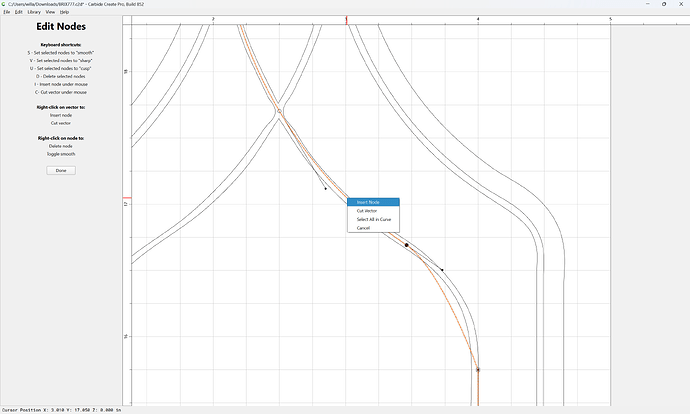Screen dimensions: 690x414
Task: Click the Carbide Create app icon in title bar
Action: pyautogui.click(x=4, y=4)
